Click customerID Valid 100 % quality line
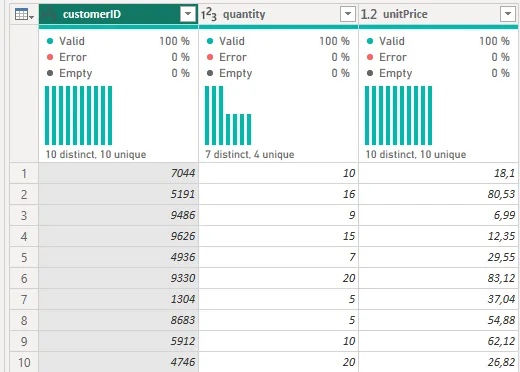 click(118, 41)
